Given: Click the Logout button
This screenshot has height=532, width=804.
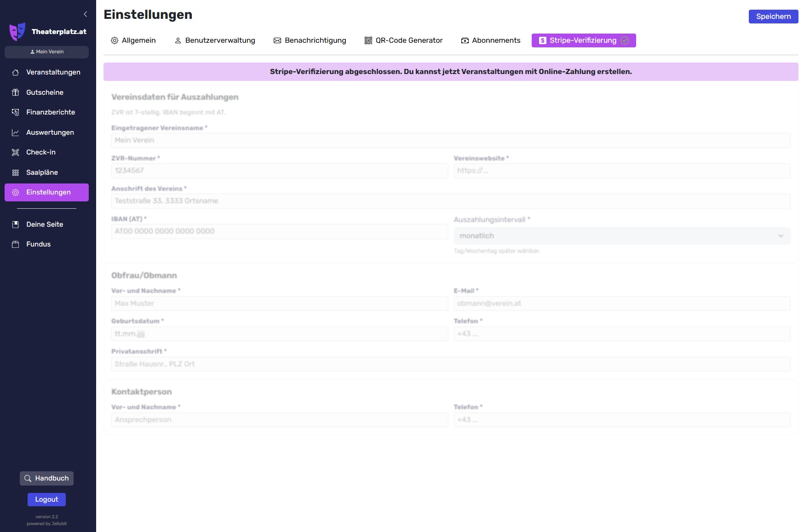Looking at the screenshot, I should coord(46,499).
